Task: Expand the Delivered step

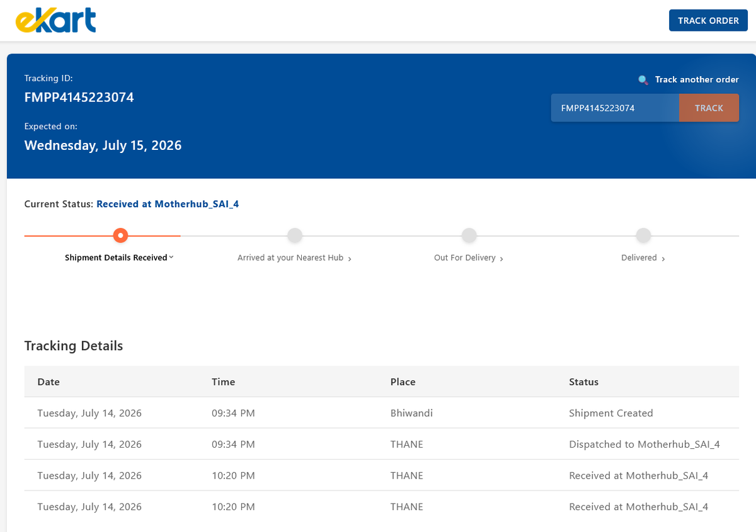Action: pyautogui.click(x=663, y=258)
